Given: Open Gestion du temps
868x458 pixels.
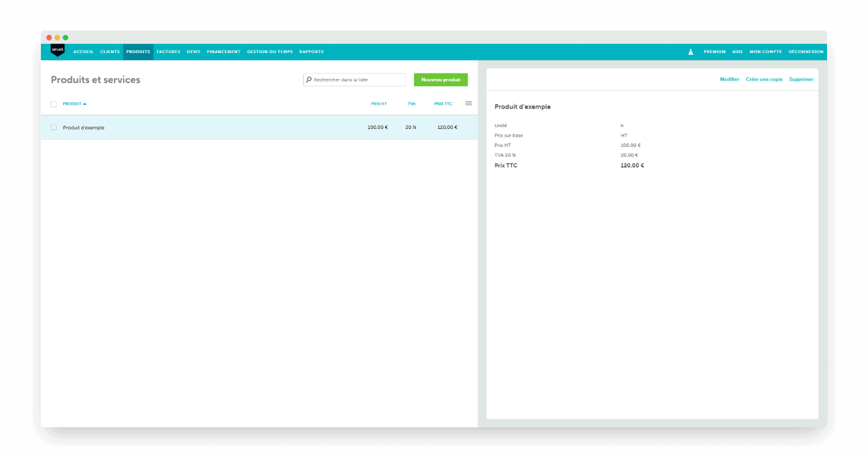Looking at the screenshot, I should (x=270, y=52).
